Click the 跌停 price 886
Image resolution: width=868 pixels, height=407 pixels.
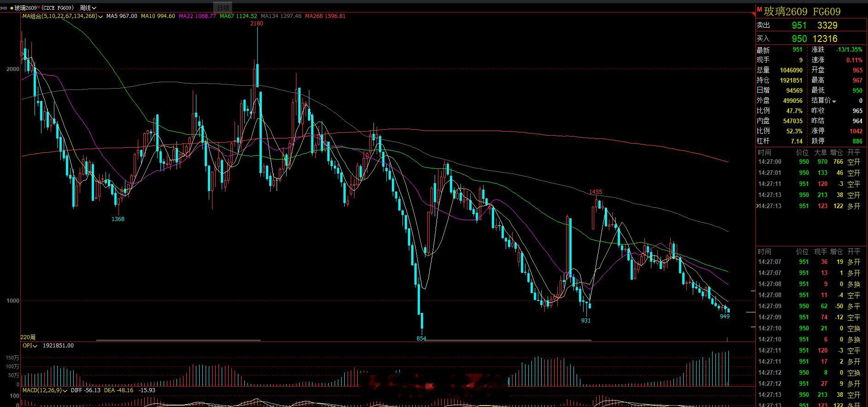(857, 141)
